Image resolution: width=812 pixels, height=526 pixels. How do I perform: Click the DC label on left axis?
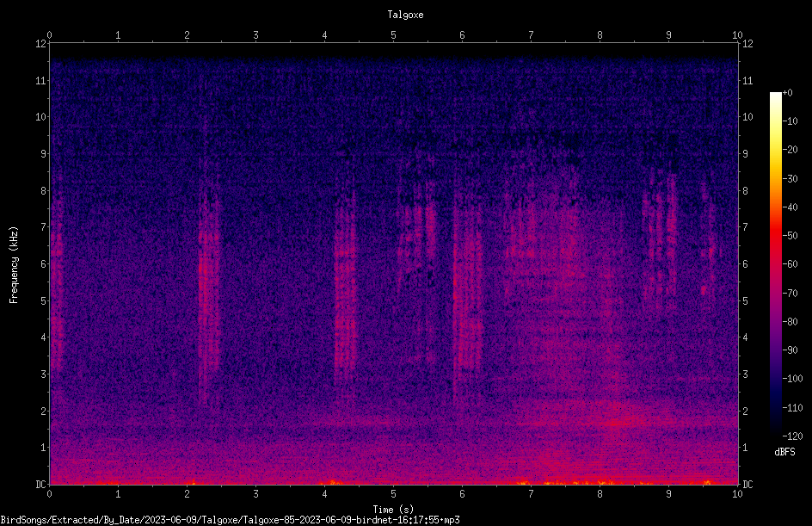click(41, 484)
